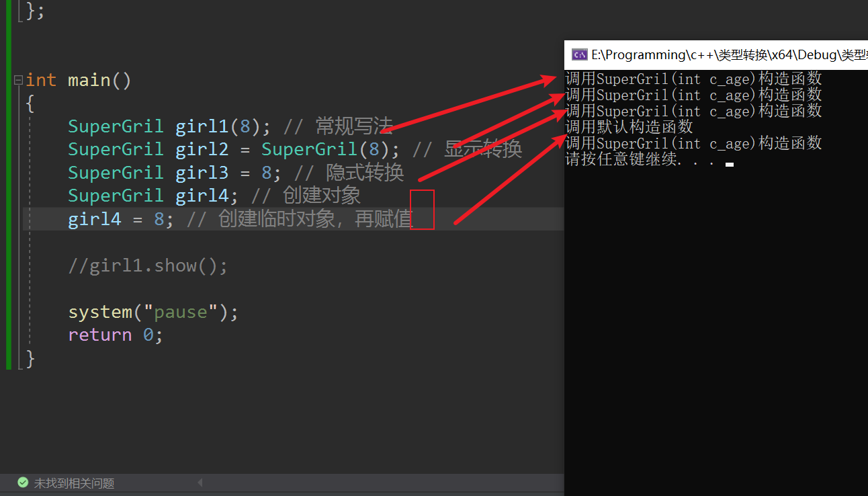The height and width of the screenshot is (496, 868).
Task: Click the status bar message 未找到相关问题
Action: [74, 483]
